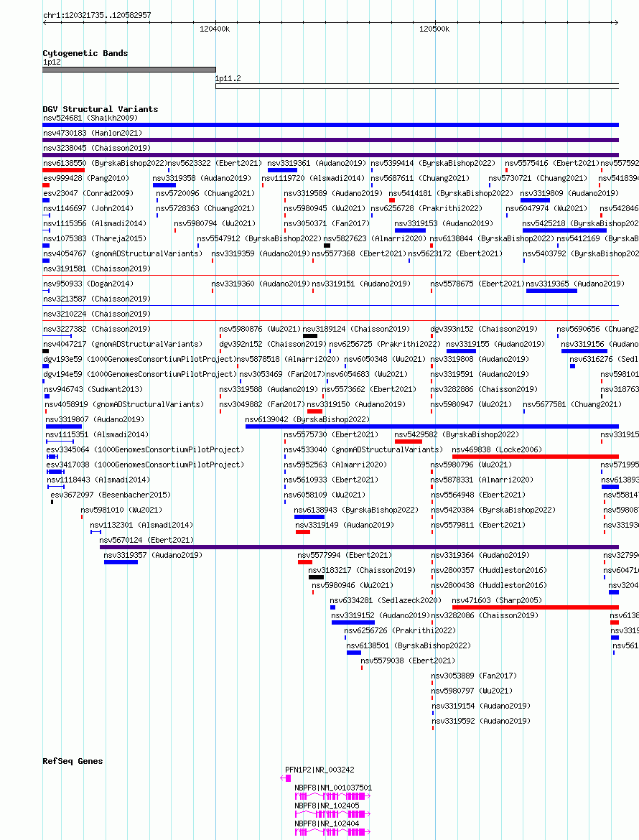Image resolution: width=639 pixels, height=840 pixels.
Task: Select the blue nsv3319156 variant bar
Action: (584, 351)
